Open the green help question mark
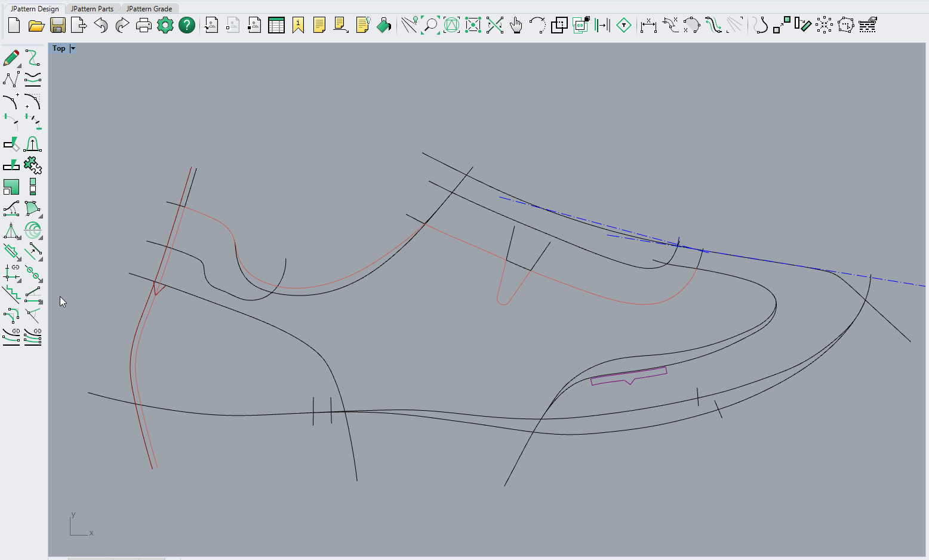This screenshot has width=929, height=560. pos(187,25)
